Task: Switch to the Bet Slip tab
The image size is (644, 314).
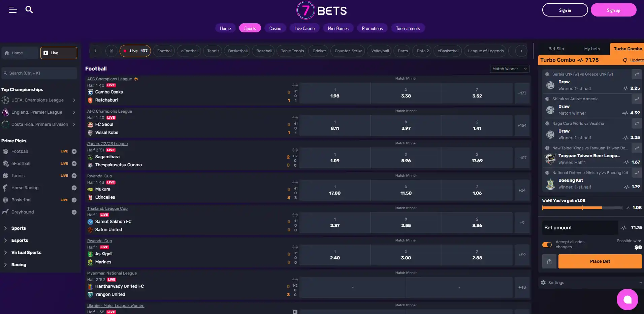Action: coord(556,49)
